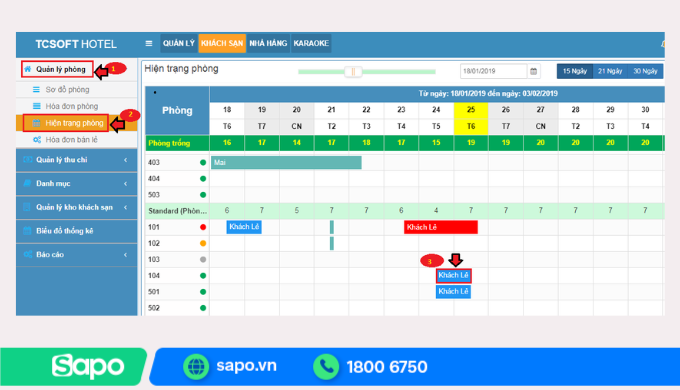
Task: Click the room 403 label
Action: pos(154,163)
